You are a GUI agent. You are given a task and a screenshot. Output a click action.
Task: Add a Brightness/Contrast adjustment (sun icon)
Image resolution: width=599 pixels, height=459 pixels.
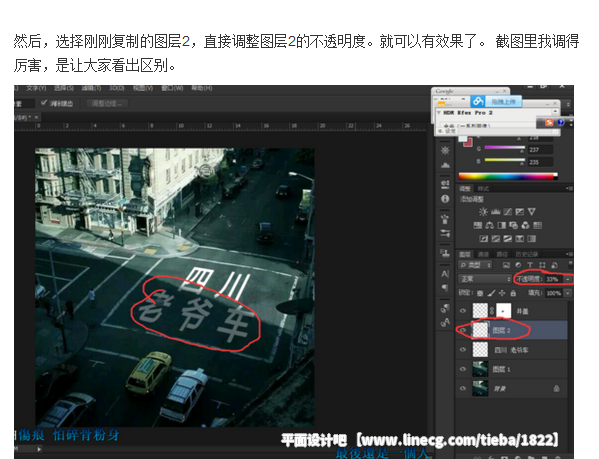tap(483, 212)
